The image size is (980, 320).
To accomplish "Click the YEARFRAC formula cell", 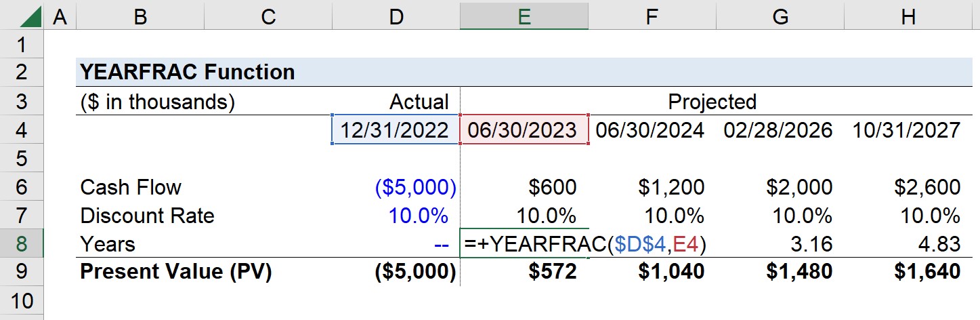I will pyautogui.click(x=524, y=243).
